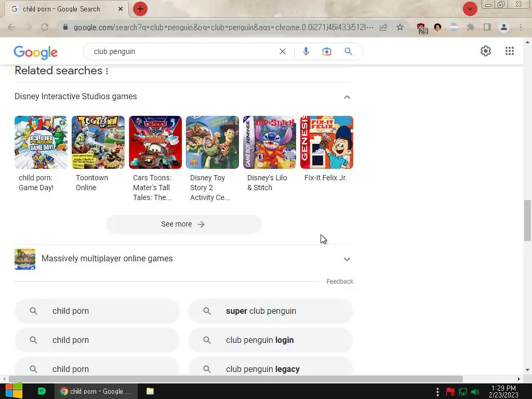Open Google quick settings gear

coord(486,51)
